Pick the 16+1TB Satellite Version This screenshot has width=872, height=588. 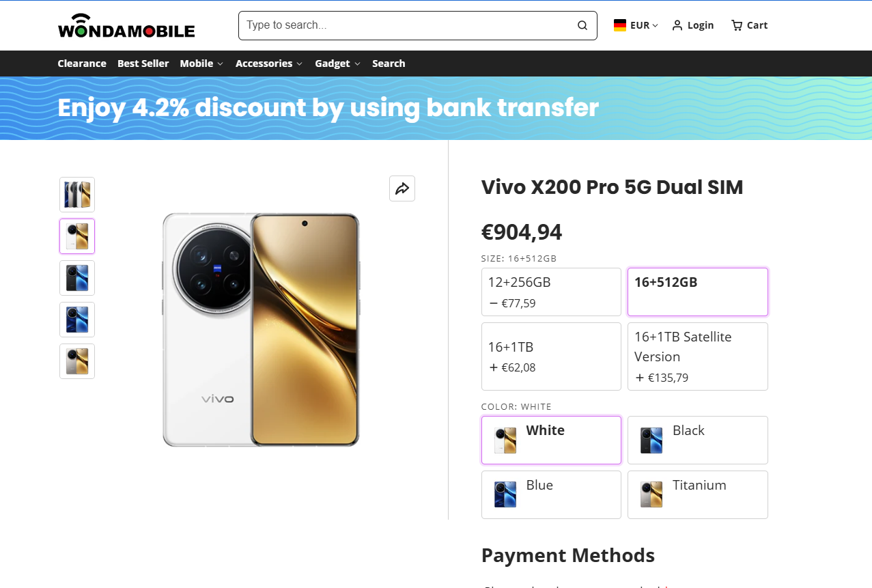click(697, 356)
